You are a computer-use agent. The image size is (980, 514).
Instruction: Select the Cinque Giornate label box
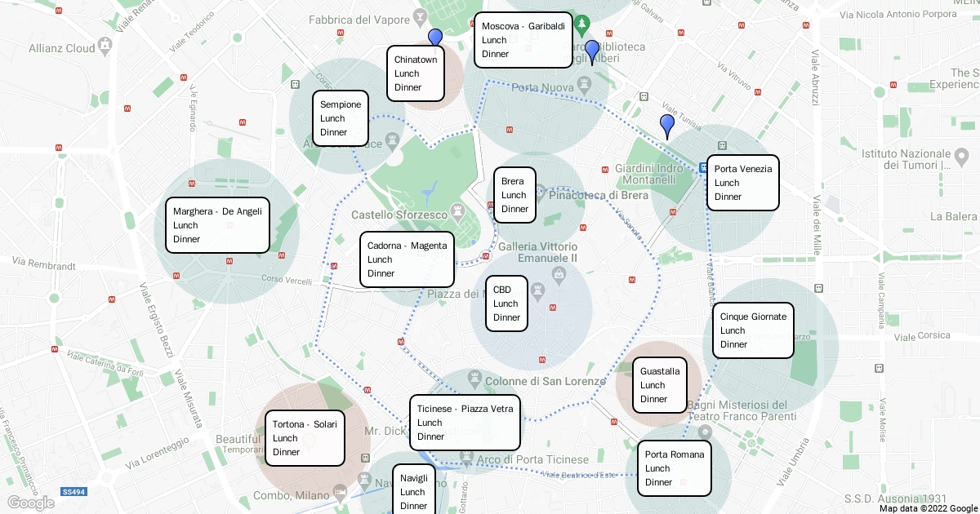click(x=753, y=330)
